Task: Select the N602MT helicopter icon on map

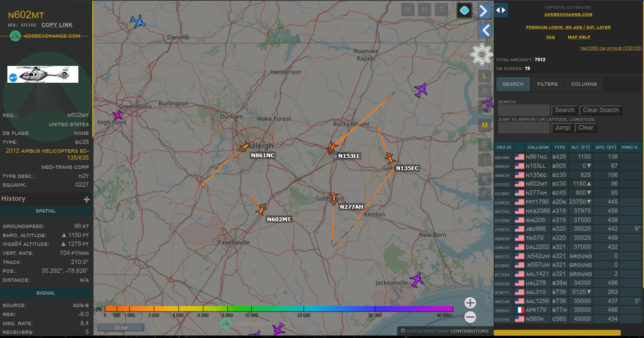Action: tap(261, 209)
